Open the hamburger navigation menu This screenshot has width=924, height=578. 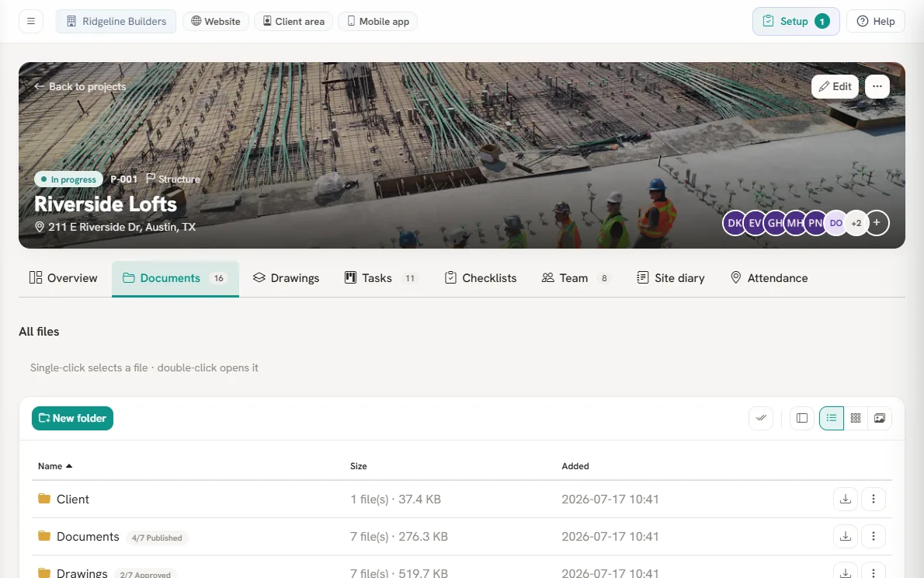click(31, 21)
